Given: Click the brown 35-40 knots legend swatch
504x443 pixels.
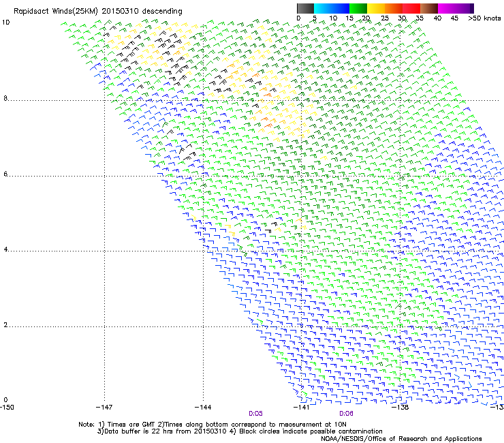Looking at the screenshot, I should pos(429,8).
